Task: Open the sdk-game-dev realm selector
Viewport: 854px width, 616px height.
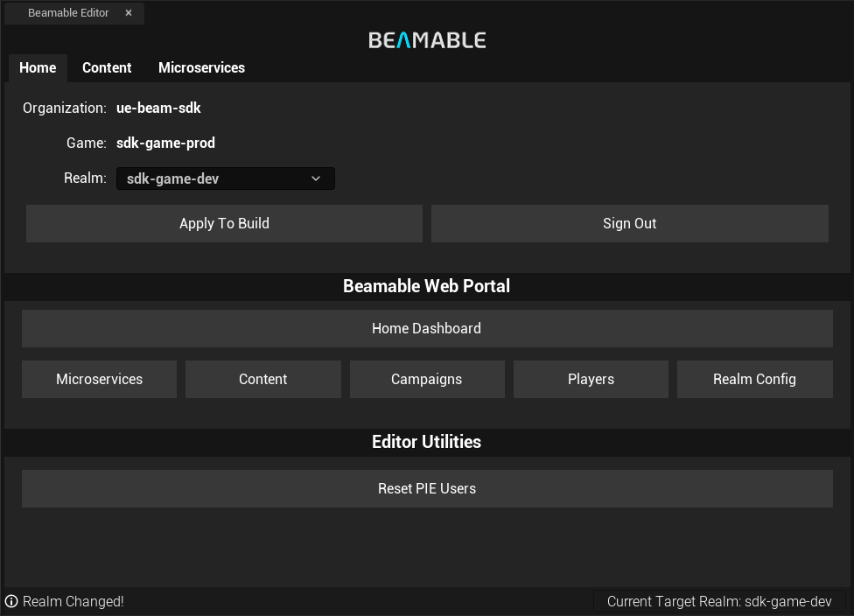Action: [226, 178]
